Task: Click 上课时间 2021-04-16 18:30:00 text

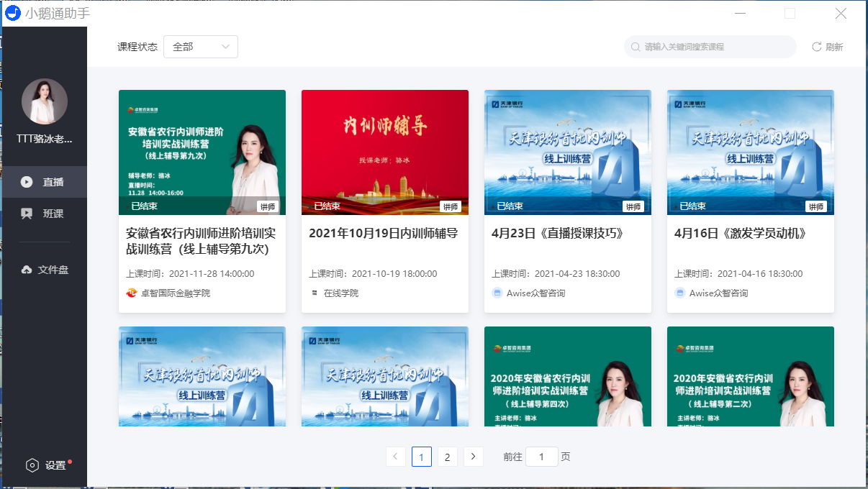Action: 738,274
